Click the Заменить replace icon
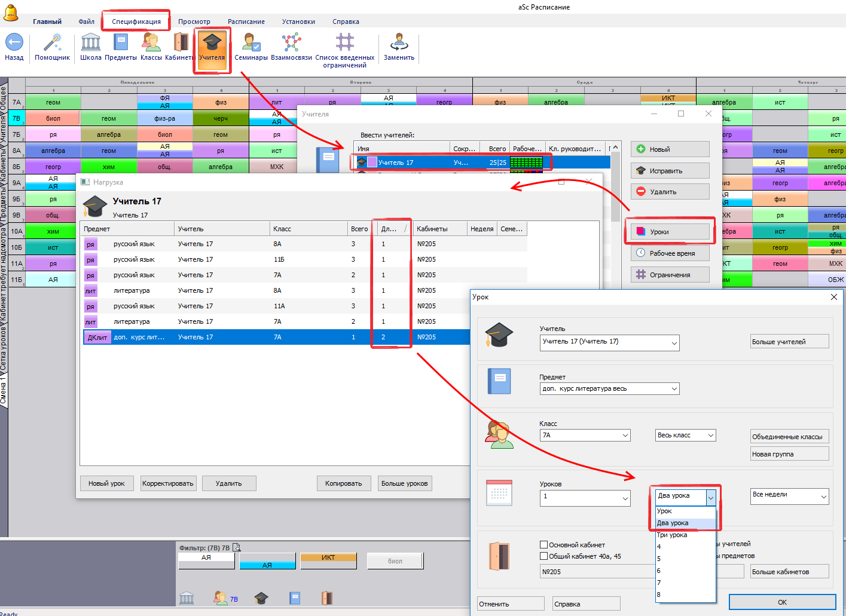The height and width of the screenshot is (616, 846). [399, 44]
